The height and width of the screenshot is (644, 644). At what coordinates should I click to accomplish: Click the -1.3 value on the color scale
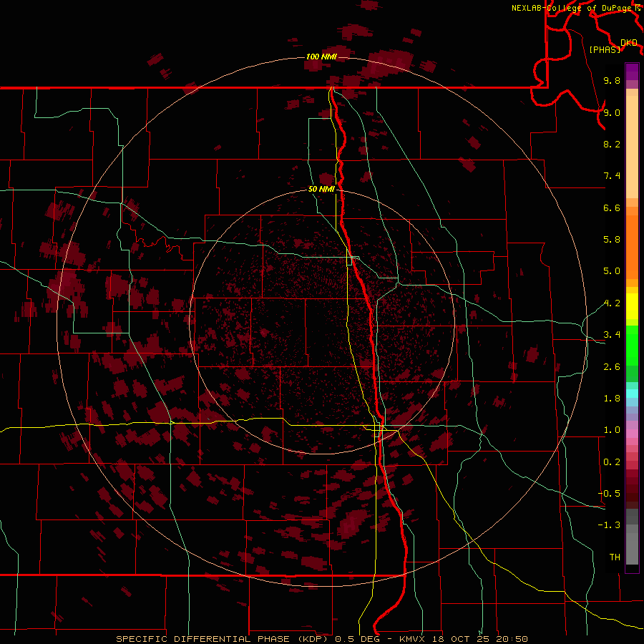pos(609,525)
